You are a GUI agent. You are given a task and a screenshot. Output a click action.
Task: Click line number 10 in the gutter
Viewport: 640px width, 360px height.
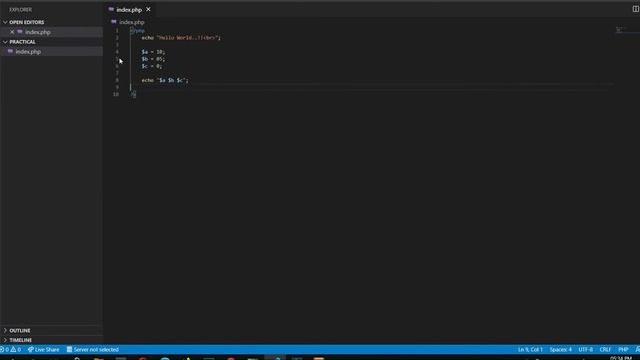pyautogui.click(x=116, y=94)
